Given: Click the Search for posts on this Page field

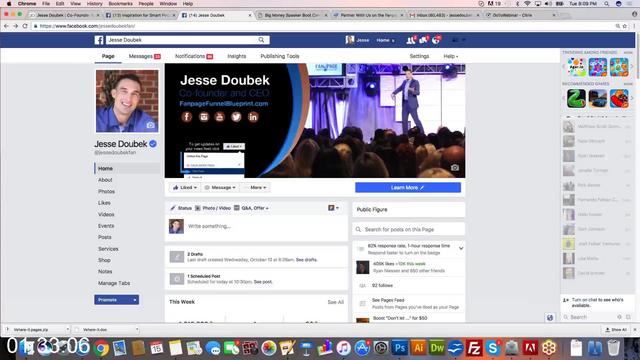Looking at the screenshot, I should tap(409, 229).
